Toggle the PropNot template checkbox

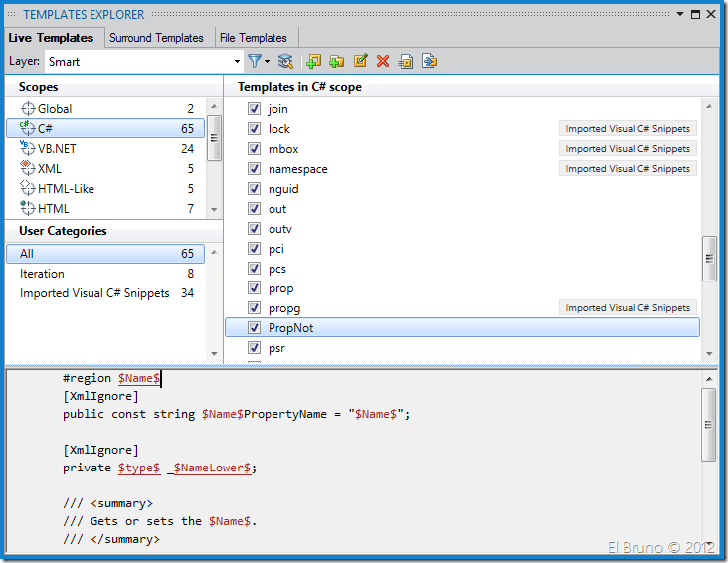click(x=255, y=328)
